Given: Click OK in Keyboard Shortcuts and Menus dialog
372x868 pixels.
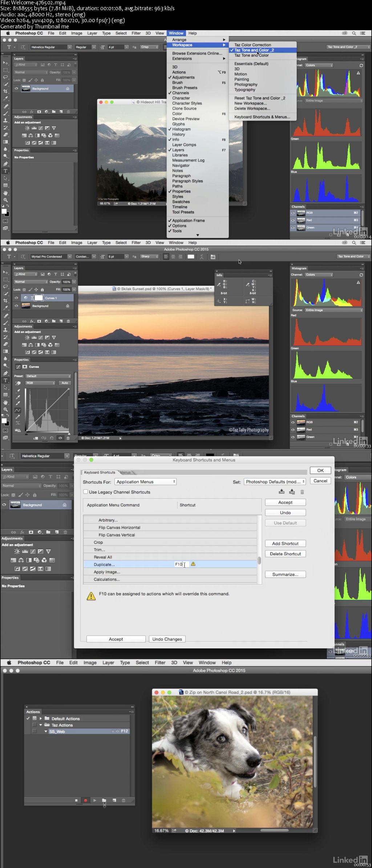Looking at the screenshot, I should 320,470.
